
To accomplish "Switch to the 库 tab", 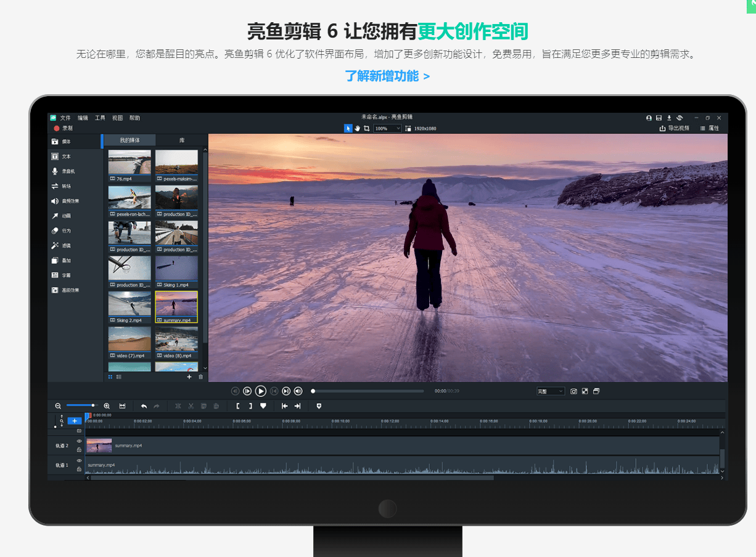I will pyautogui.click(x=182, y=140).
